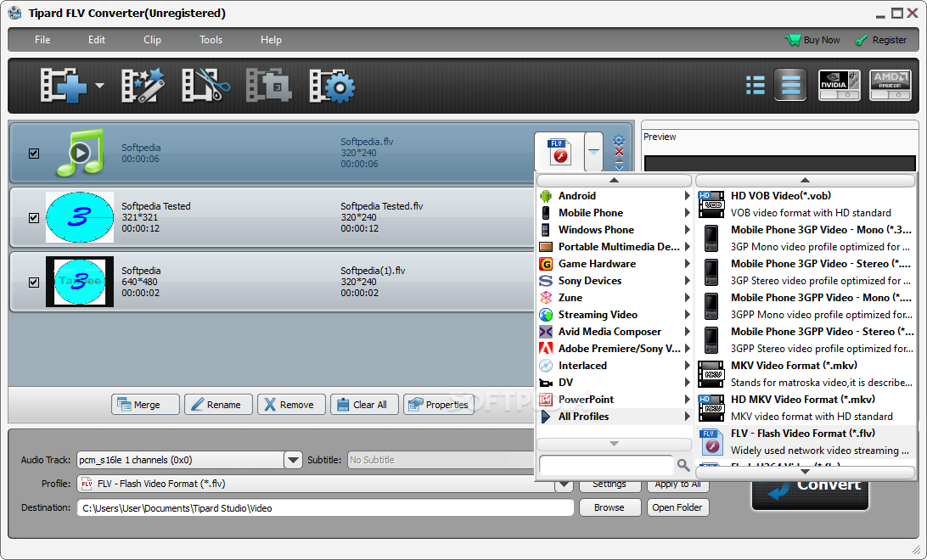The width and height of the screenshot is (927, 560).
Task: Expand Portable Multimedia Devices category
Action: coord(615,247)
